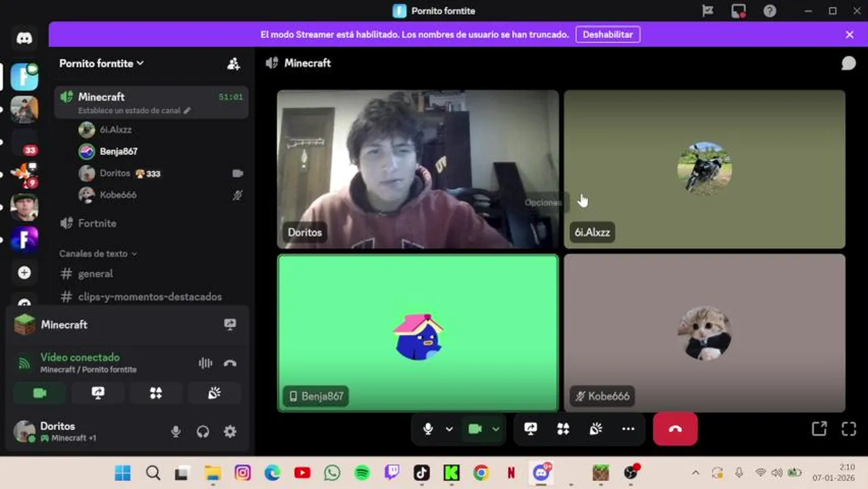The height and width of the screenshot is (489, 868).
Task: Open server with red 33 badge
Action: click(x=24, y=142)
